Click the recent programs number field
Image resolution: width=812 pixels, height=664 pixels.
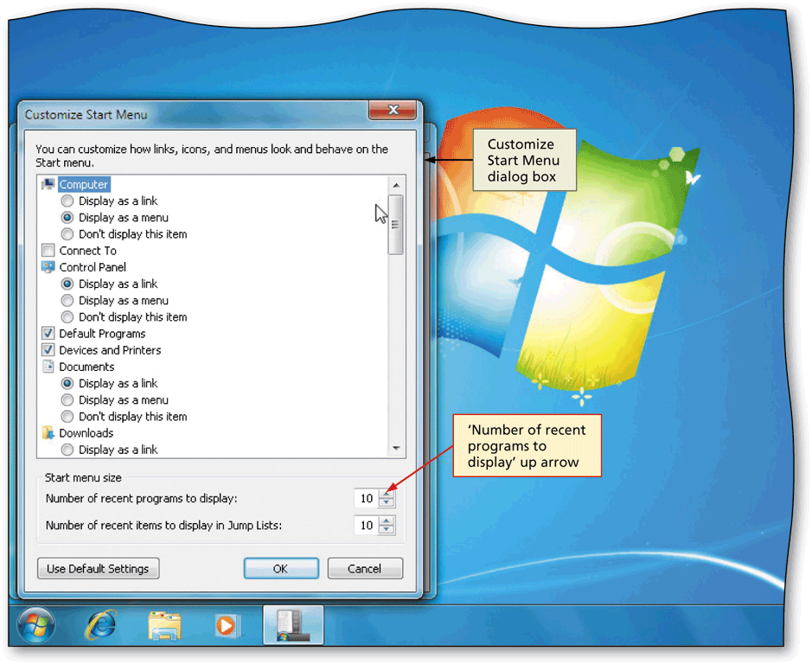tap(366, 498)
